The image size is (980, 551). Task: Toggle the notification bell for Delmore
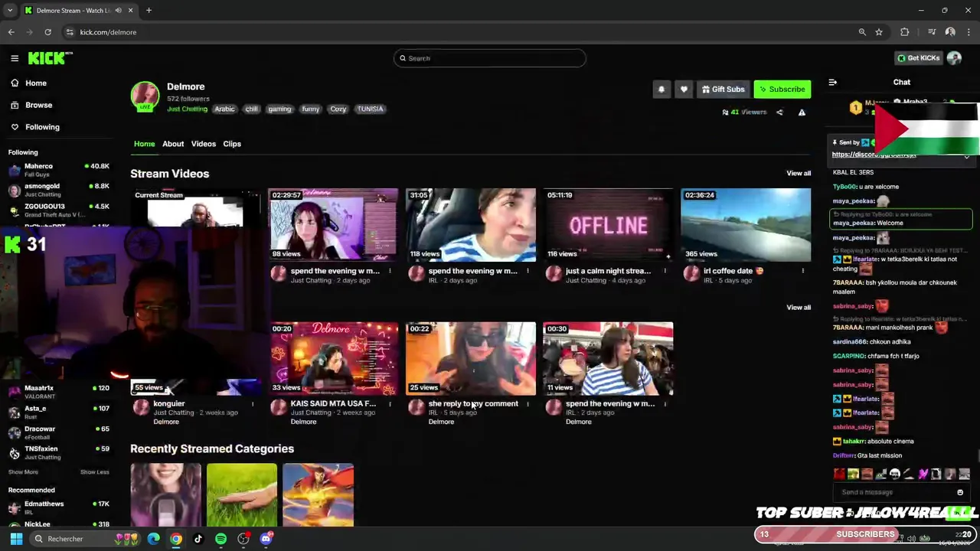click(661, 90)
